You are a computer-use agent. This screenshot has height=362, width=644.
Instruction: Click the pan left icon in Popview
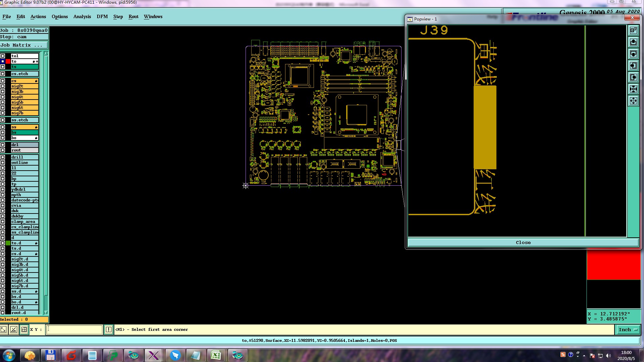tap(633, 66)
